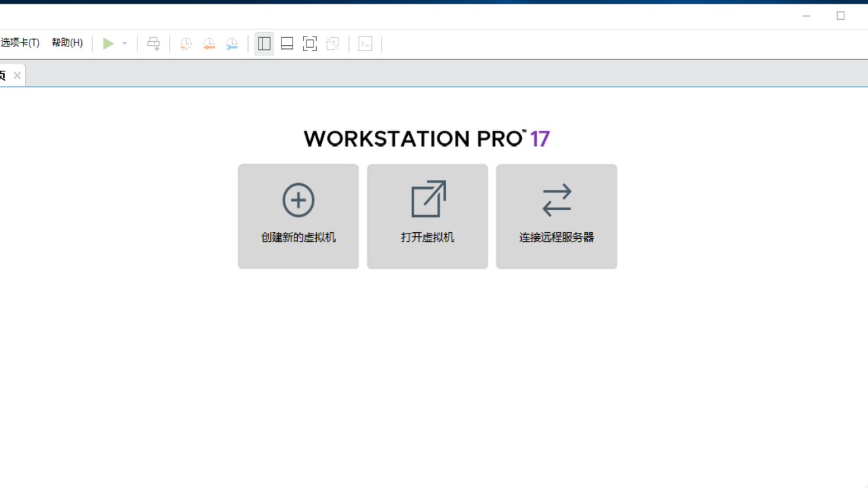Open the snapshot manager wrench icon
The width and height of the screenshot is (868, 488).
tap(230, 43)
